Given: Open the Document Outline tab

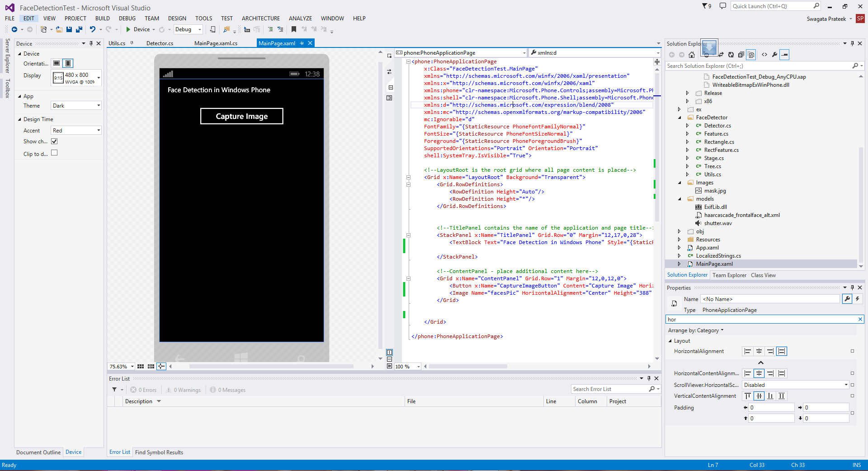Looking at the screenshot, I should [x=38, y=452].
